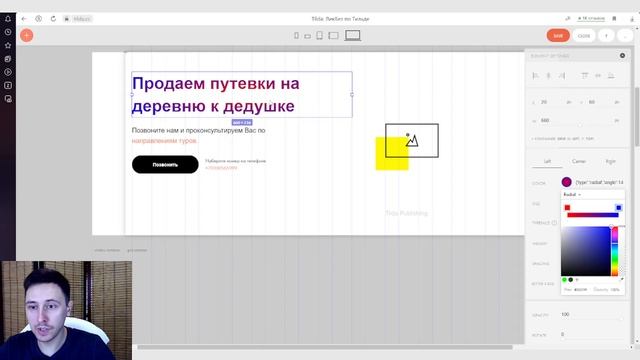Select the phone portrait screen preview

pyautogui.click(x=296, y=36)
